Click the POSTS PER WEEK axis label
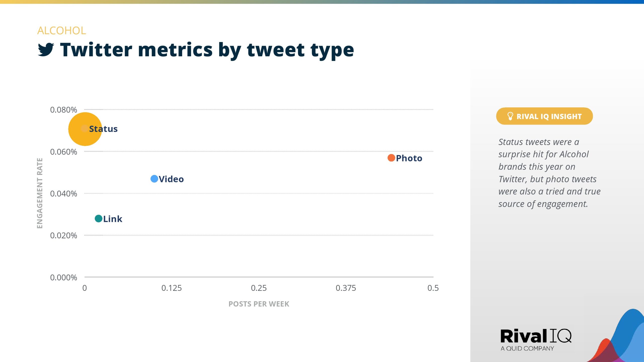 point(259,304)
